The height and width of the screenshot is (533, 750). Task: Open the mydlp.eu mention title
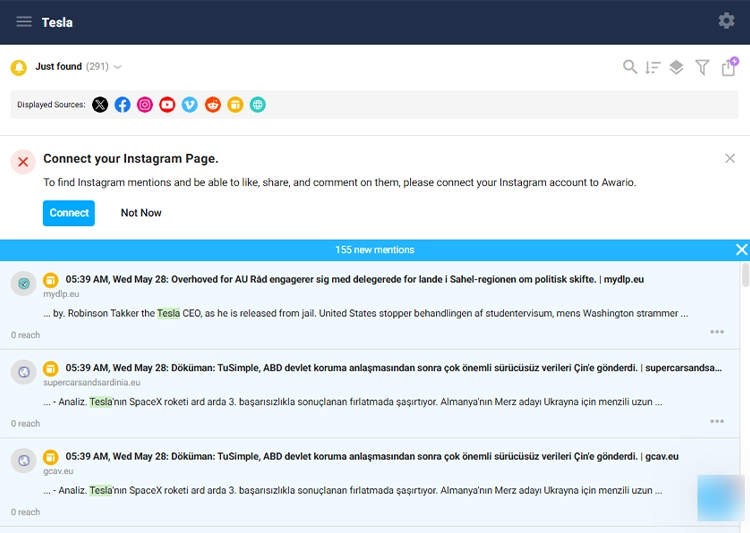pyautogui.click(x=354, y=279)
